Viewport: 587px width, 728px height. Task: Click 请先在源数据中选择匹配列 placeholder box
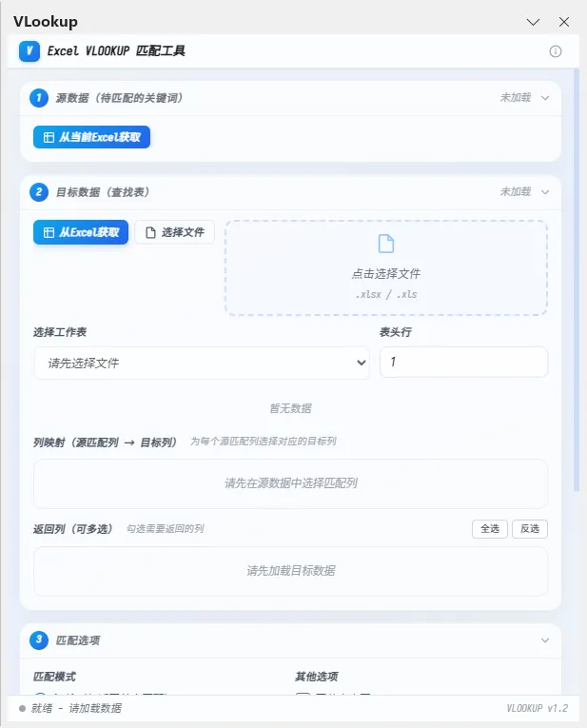(290, 483)
